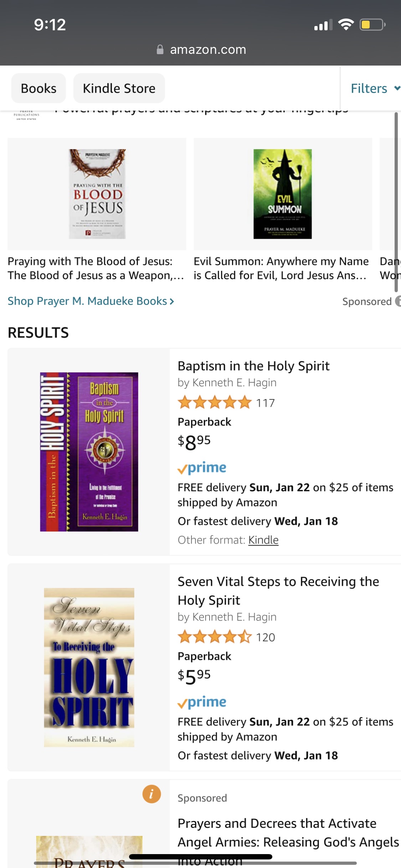Tap the orange info icon on sponsored result
The width and height of the screenshot is (401, 868).
click(151, 794)
